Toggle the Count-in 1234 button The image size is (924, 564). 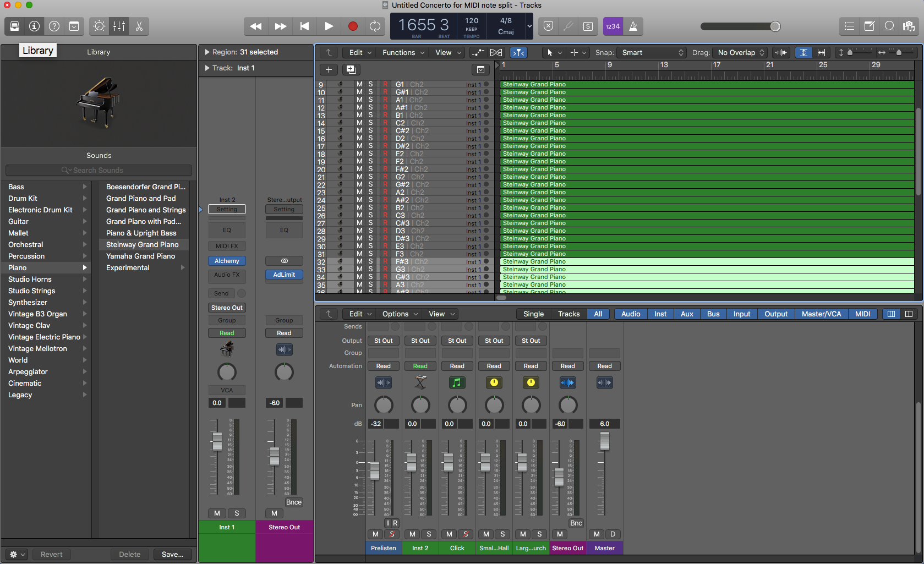pos(613,26)
